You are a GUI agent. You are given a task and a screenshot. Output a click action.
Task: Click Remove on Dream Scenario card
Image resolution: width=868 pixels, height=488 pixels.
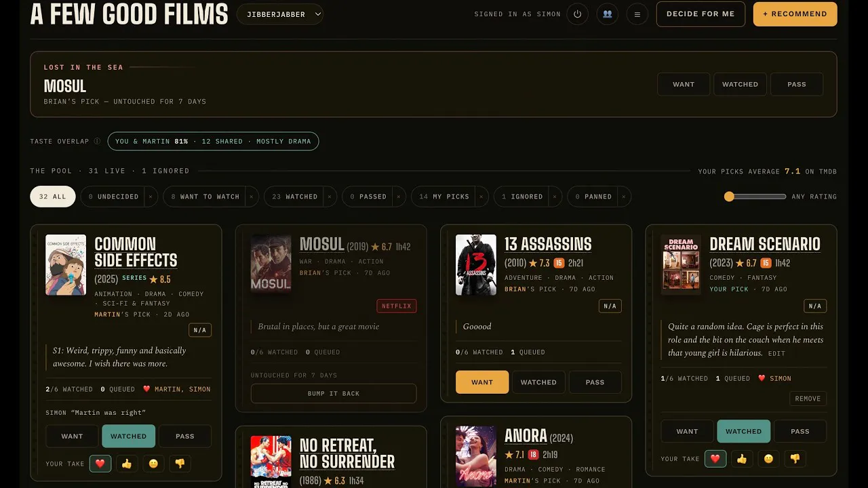(x=808, y=399)
